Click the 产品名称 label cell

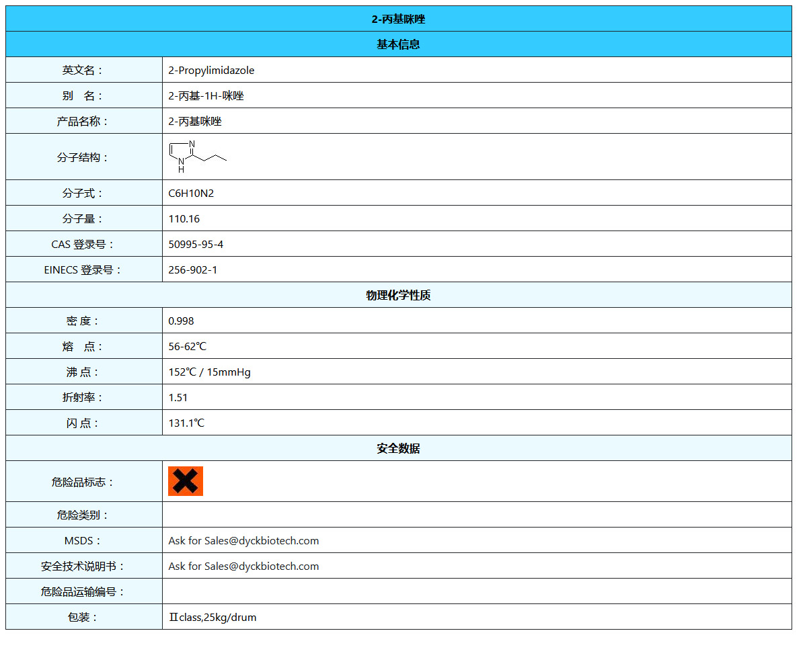coord(84,121)
